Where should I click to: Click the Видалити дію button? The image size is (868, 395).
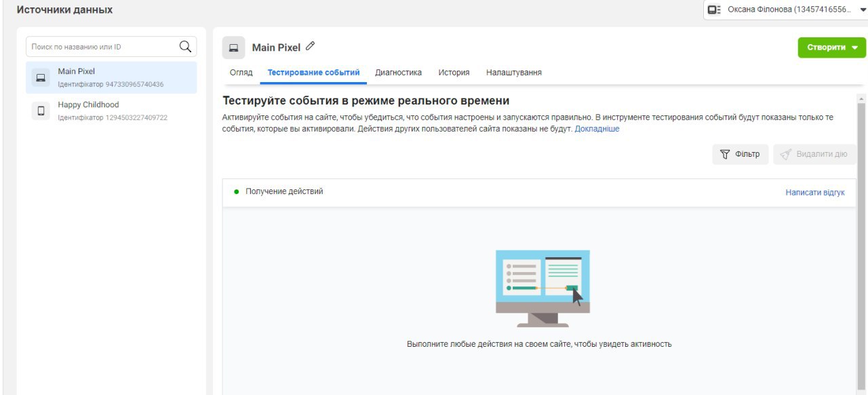814,154
